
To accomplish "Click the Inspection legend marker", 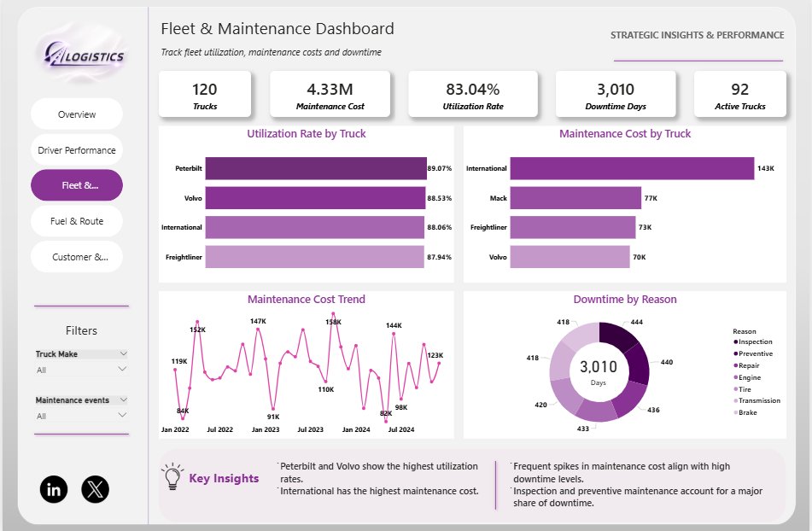I will [x=736, y=341].
